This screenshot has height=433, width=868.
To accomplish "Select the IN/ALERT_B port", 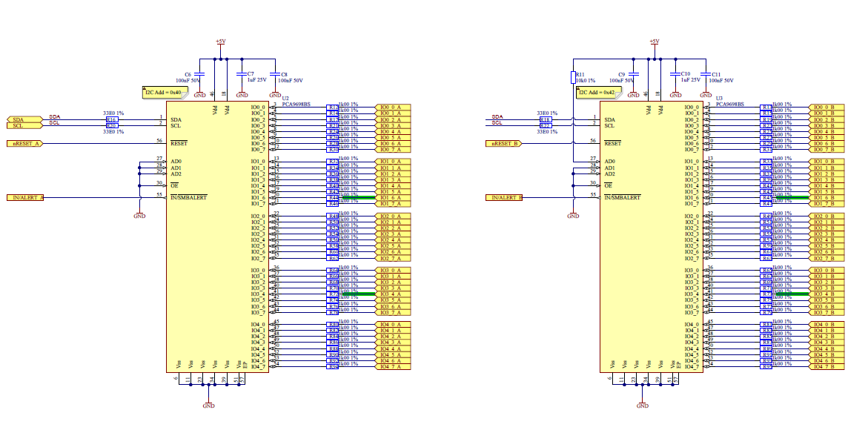I will tap(504, 198).
